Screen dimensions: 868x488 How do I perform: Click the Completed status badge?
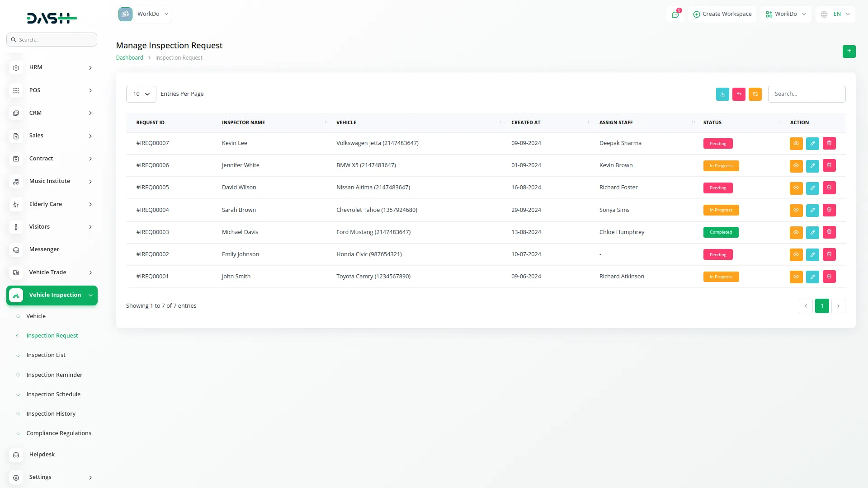click(721, 232)
